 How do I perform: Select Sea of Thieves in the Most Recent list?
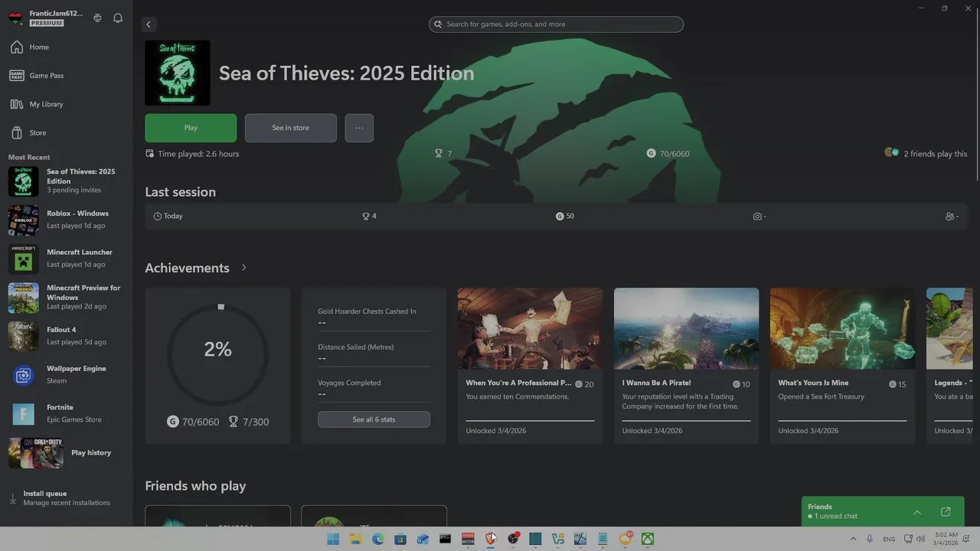pos(66,181)
